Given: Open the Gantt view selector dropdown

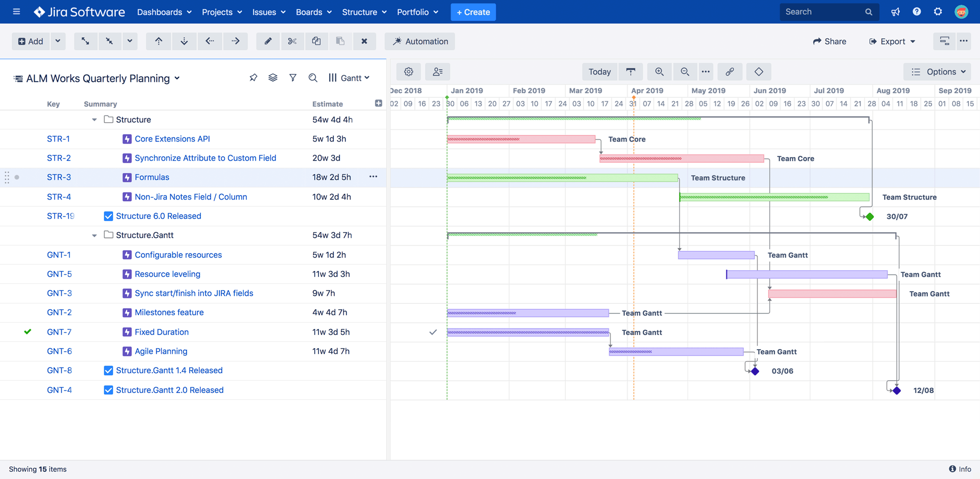Looking at the screenshot, I should coord(349,78).
